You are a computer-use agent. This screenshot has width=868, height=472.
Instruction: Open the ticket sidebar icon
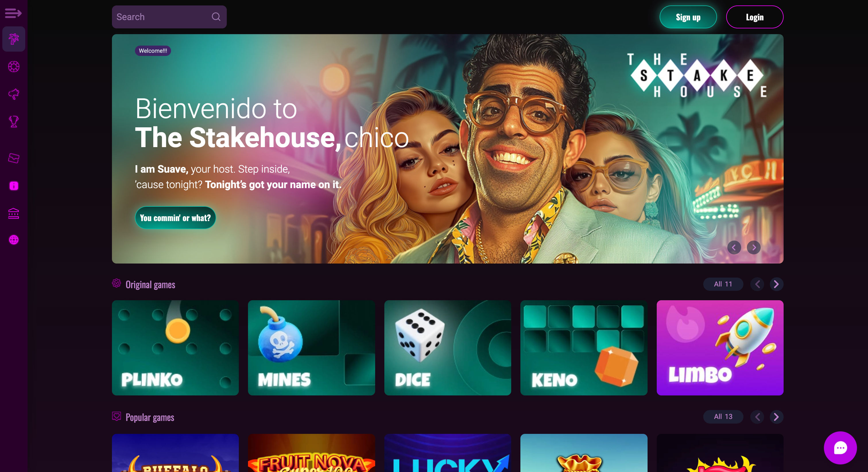(14, 158)
